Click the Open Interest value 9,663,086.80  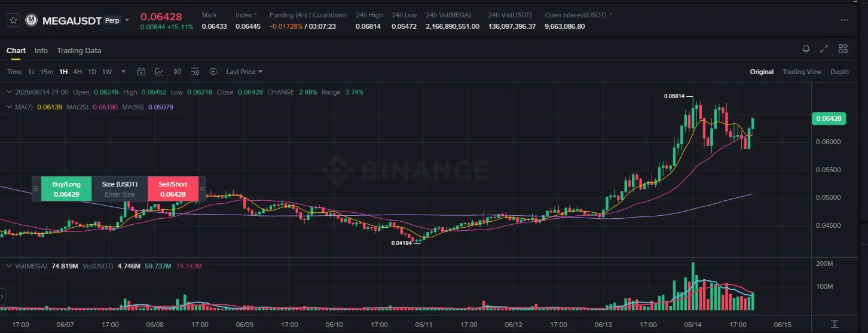click(x=565, y=26)
